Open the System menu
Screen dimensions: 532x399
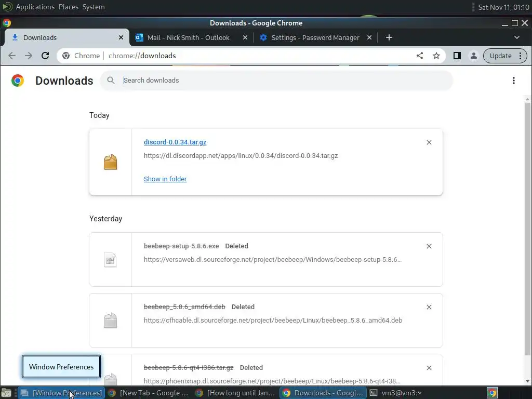[94, 7]
